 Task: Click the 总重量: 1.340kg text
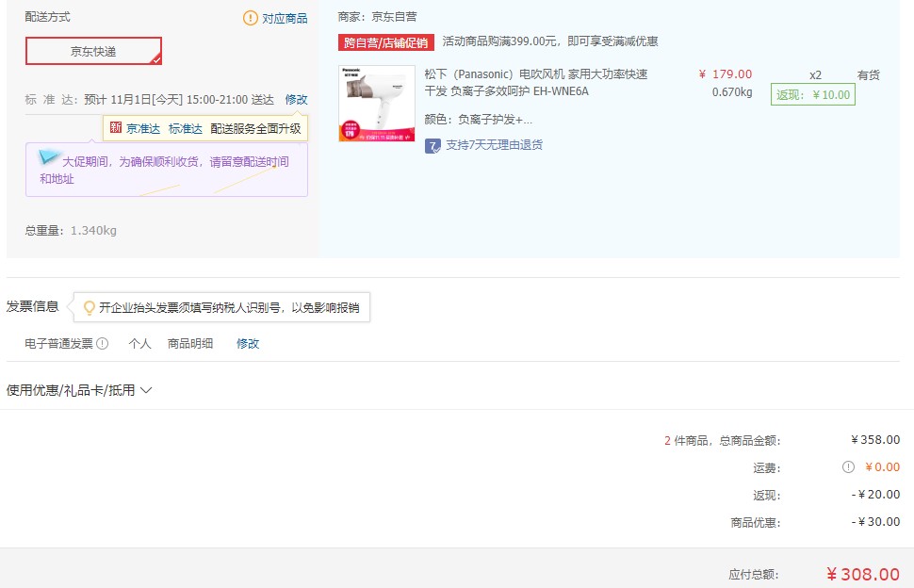[71, 231]
